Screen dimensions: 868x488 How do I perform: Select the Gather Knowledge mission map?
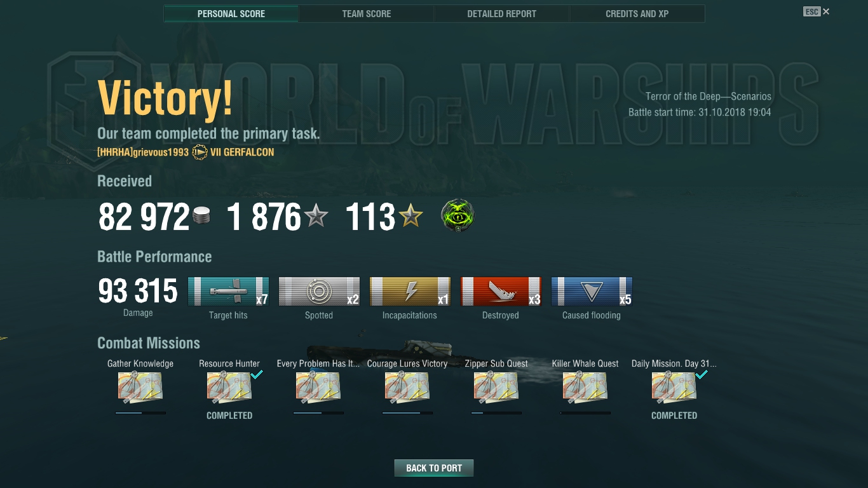140,388
